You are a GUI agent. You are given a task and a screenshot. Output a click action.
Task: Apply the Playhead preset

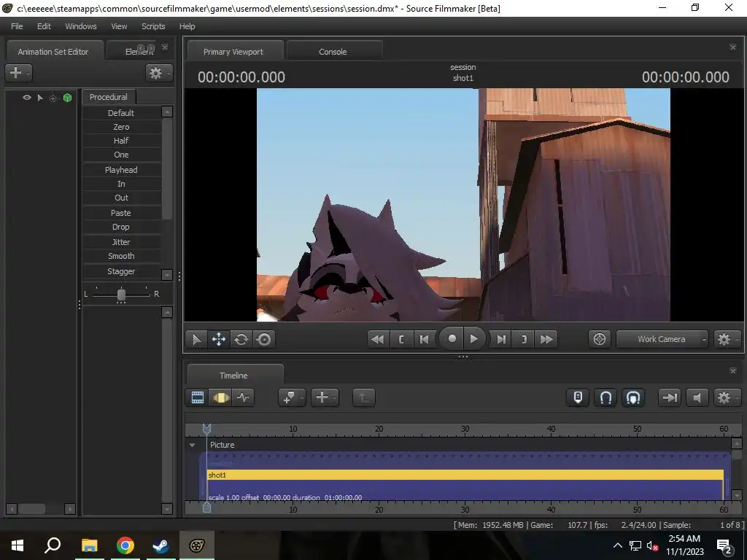tap(121, 169)
